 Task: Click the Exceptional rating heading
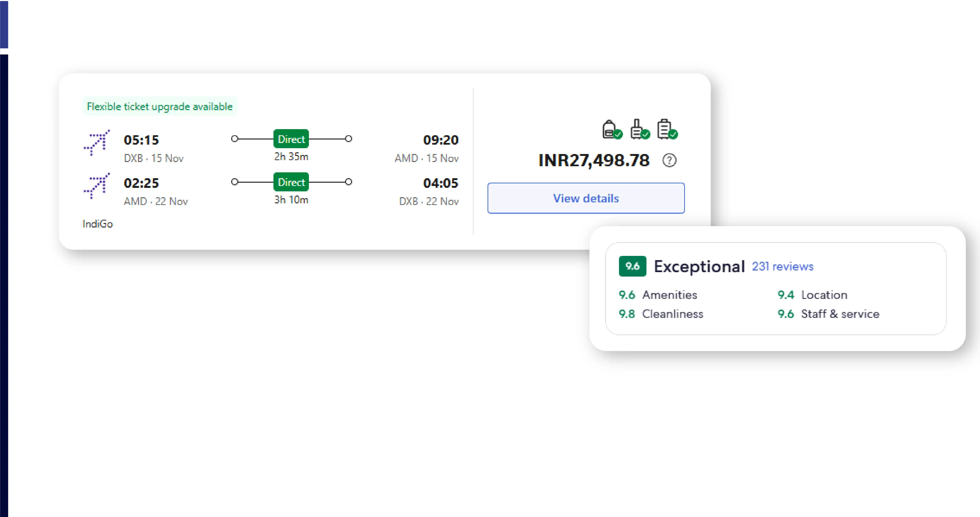[699, 266]
